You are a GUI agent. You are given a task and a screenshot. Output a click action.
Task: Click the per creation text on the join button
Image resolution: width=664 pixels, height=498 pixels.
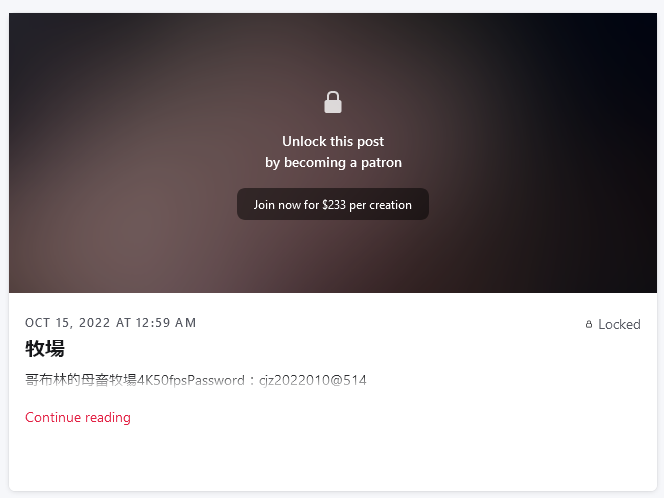tap(380, 205)
